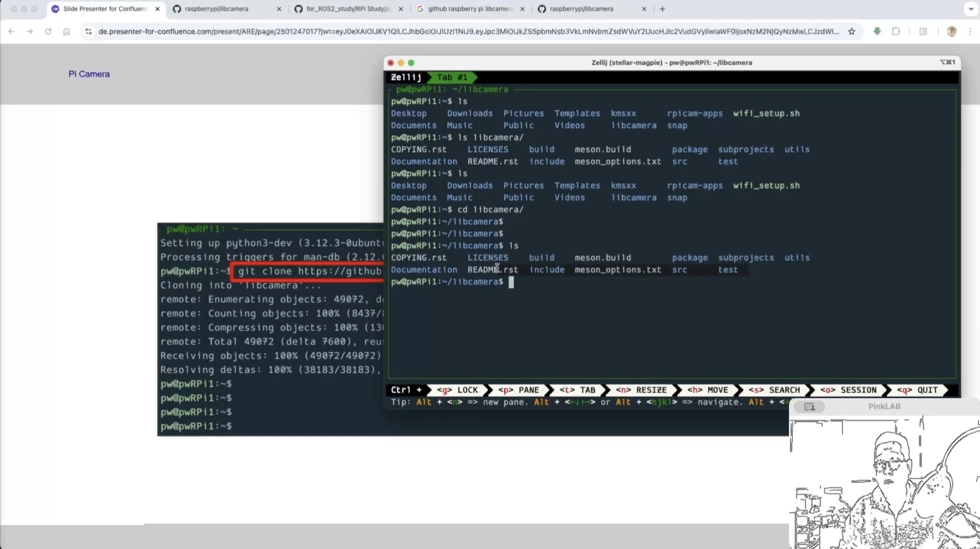Screen dimensions: 980x549
Task: View site information icon in address bar
Action: [88, 32]
